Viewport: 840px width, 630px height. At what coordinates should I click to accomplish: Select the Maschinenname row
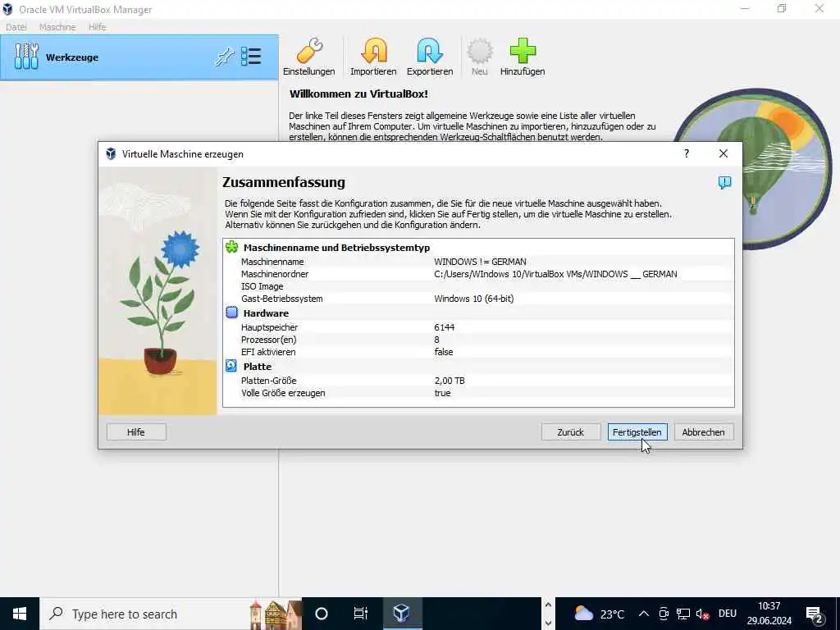[x=478, y=262]
